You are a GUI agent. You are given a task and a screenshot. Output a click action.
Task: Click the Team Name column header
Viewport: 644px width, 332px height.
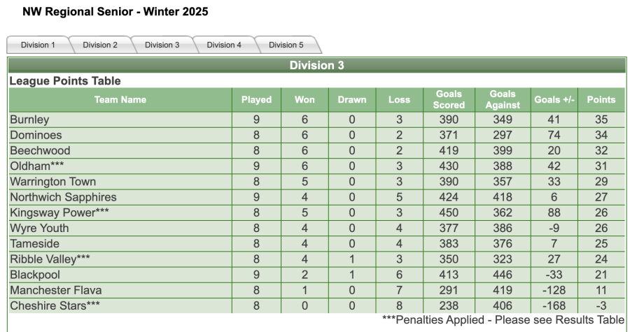[x=120, y=100]
